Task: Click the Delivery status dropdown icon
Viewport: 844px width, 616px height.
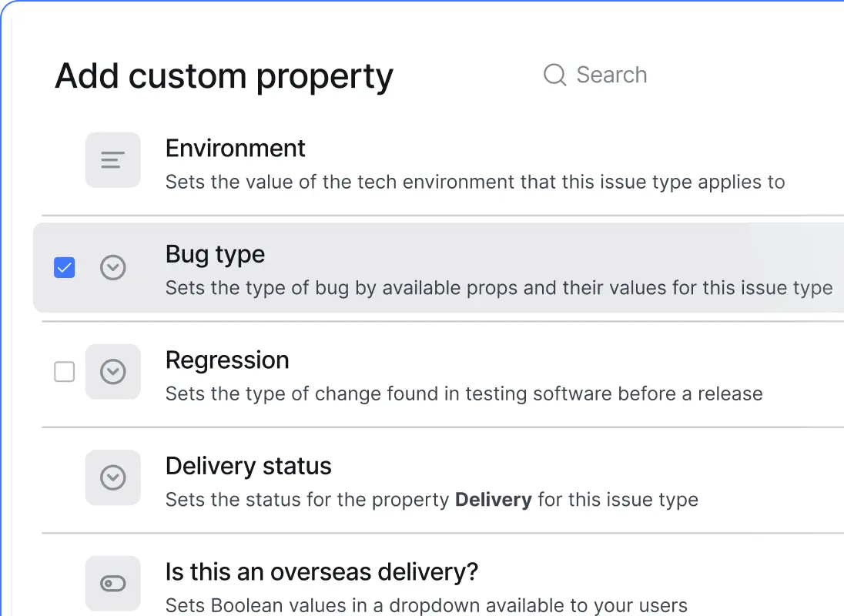Action: pos(113,477)
